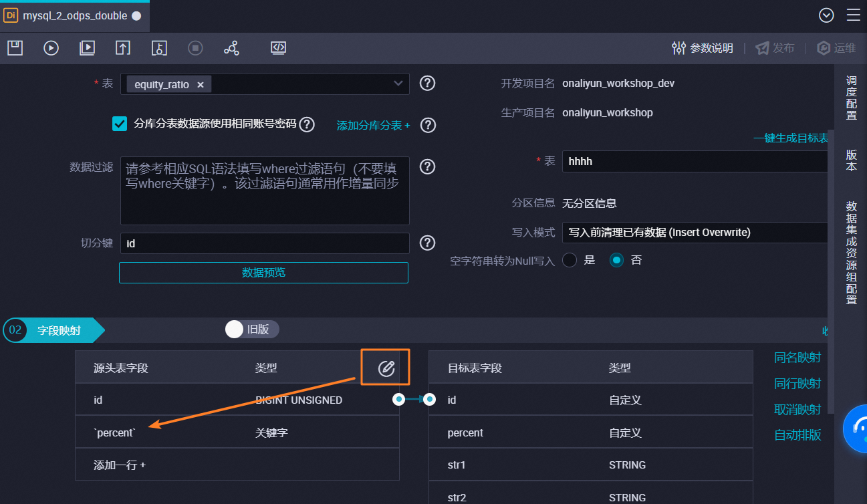Click source field id row
Viewport: 867px width, 504px height.
237,400
